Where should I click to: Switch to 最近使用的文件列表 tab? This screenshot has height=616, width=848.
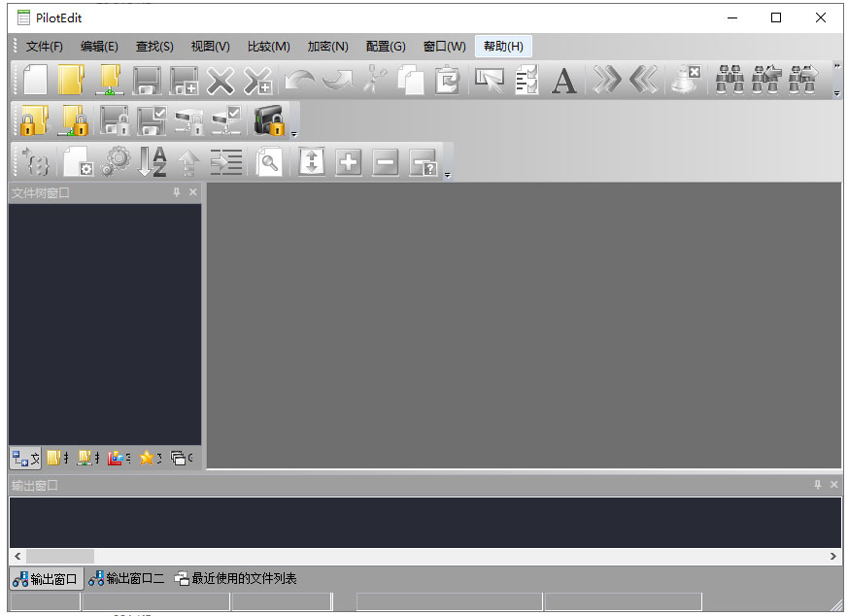235,579
